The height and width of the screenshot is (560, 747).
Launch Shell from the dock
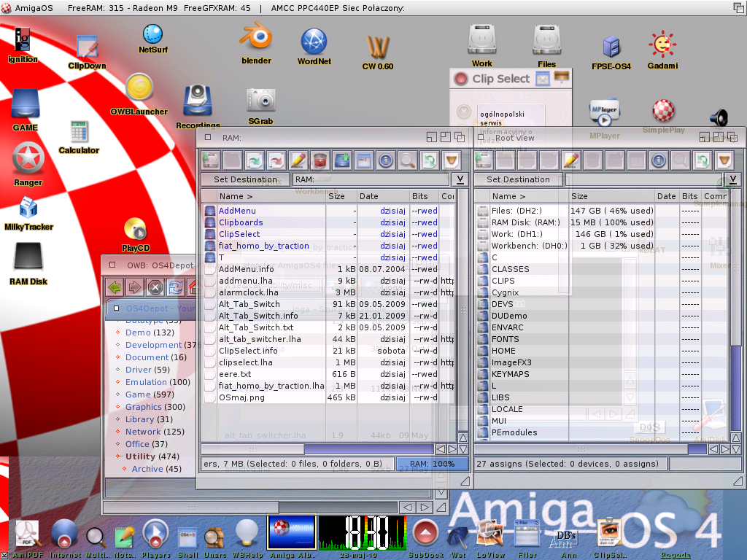(188, 542)
